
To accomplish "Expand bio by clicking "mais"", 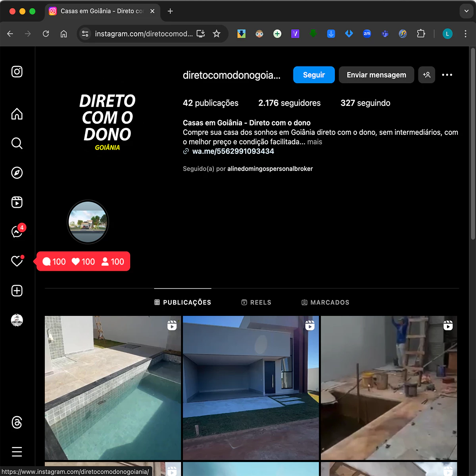I will [x=315, y=142].
